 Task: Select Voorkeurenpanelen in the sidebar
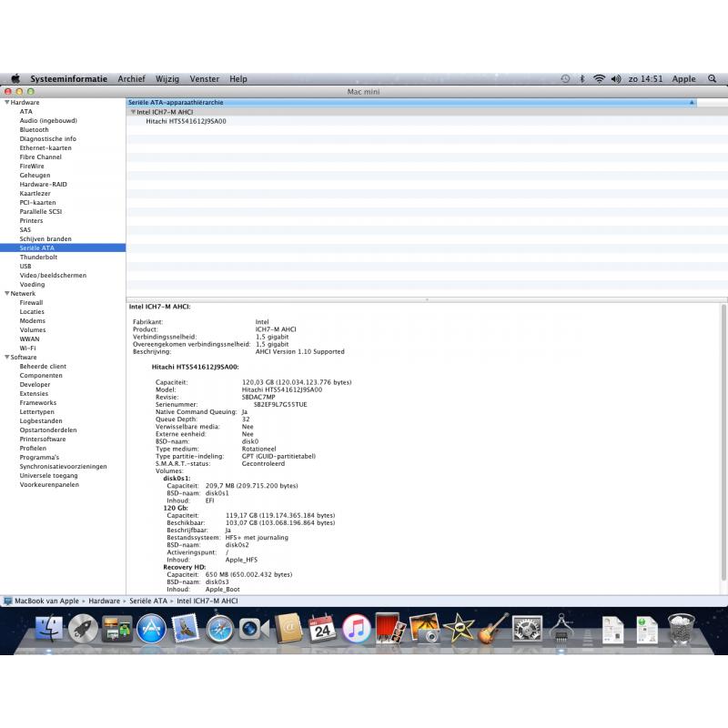(x=49, y=484)
